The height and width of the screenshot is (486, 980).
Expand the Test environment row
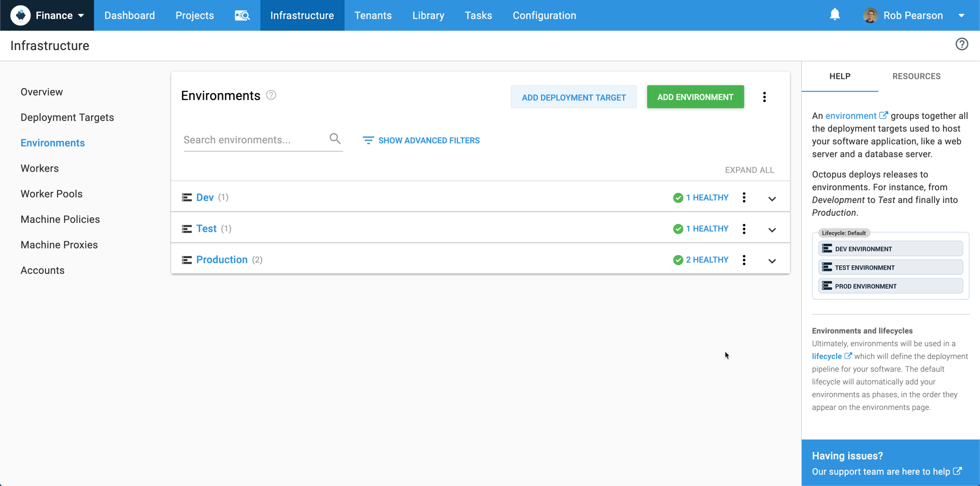click(x=772, y=230)
